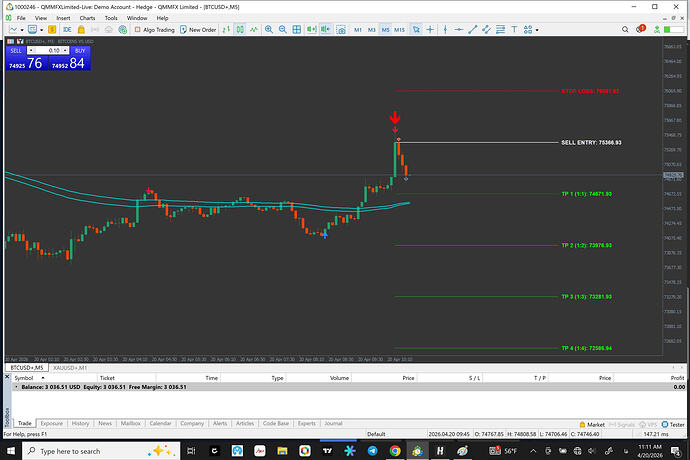Open the Strategy Tester link
Image resolution: width=690 pixels, height=460 pixels.
point(673,425)
